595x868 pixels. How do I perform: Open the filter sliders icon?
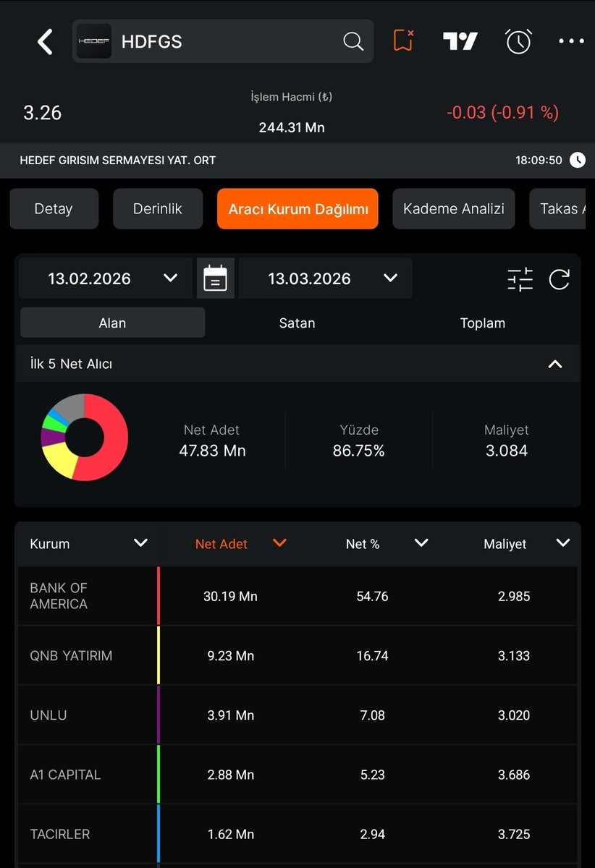click(x=520, y=279)
